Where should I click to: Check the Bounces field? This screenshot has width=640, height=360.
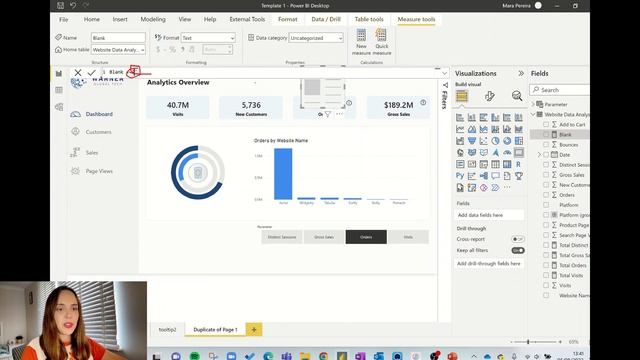click(x=546, y=144)
